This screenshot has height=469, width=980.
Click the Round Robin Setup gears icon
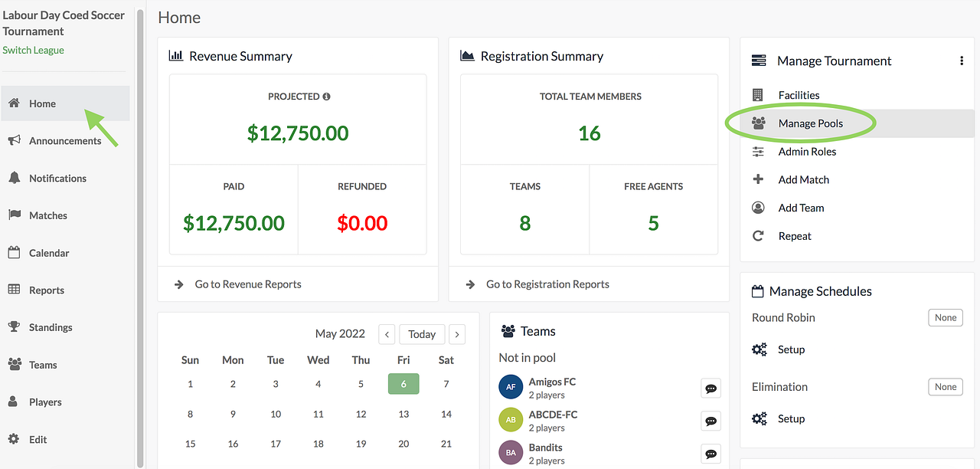click(x=759, y=349)
